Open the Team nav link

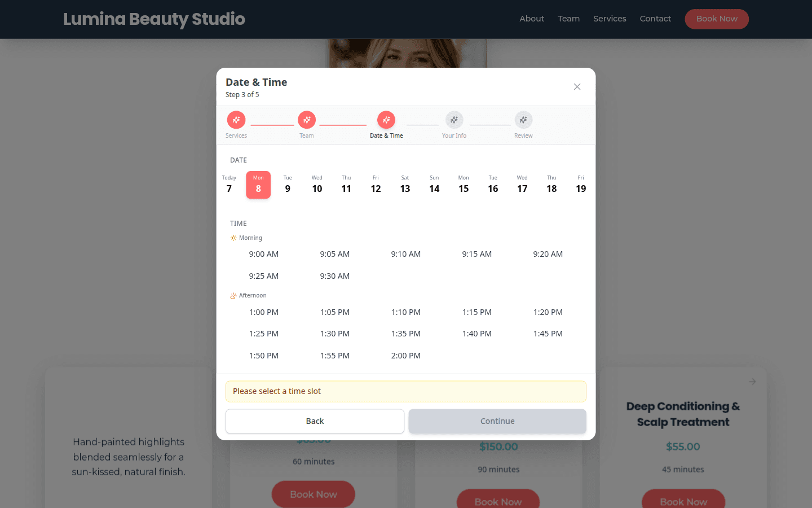[568, 19]
